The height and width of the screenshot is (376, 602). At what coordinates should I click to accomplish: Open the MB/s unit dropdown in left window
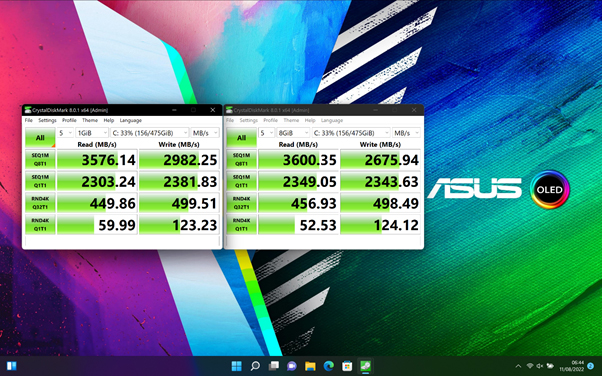[205, 133]
